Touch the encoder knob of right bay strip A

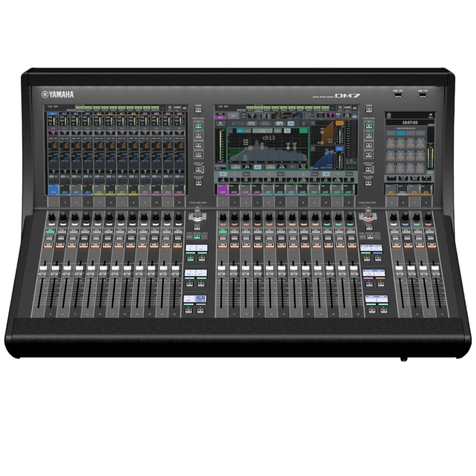[394, 217]
